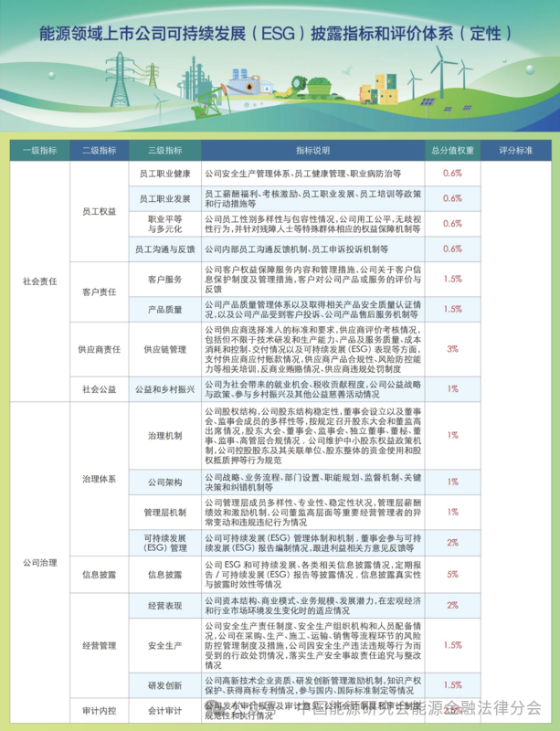The image size is (560, 731).
Task: Click description starting 公司高新技术企业资质
Action: pyautogui.click(x=312, y=685)
